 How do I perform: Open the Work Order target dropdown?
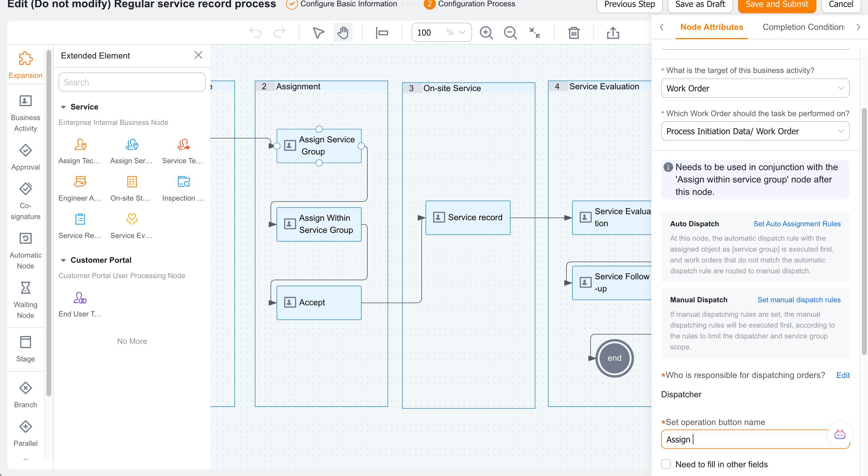click(755, 88)
